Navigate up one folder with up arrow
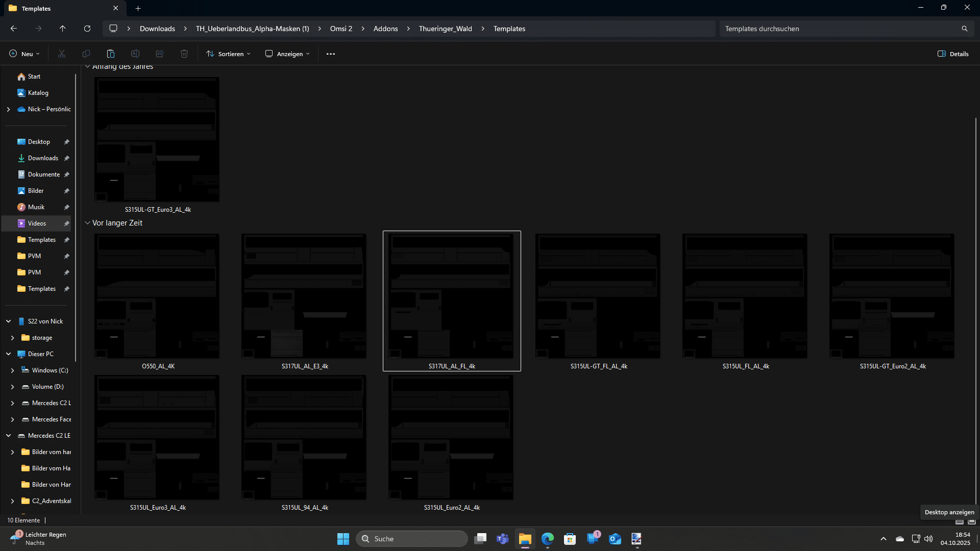980x551 pixels. (62, 29)
